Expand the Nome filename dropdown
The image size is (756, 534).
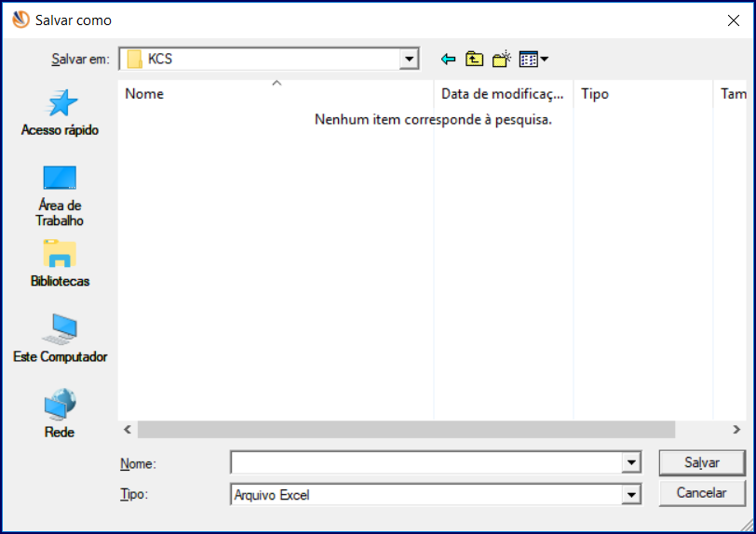[631, 463]
